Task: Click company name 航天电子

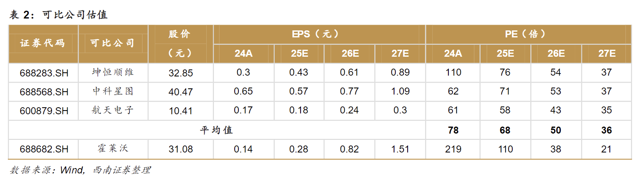Action: click(x=112, y=110)
